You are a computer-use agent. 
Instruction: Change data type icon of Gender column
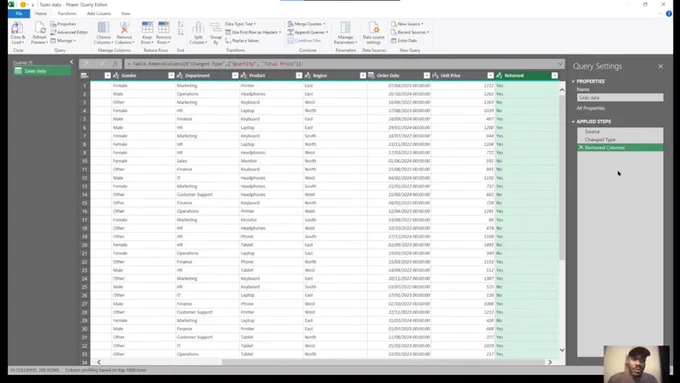(x=116, y=75)
